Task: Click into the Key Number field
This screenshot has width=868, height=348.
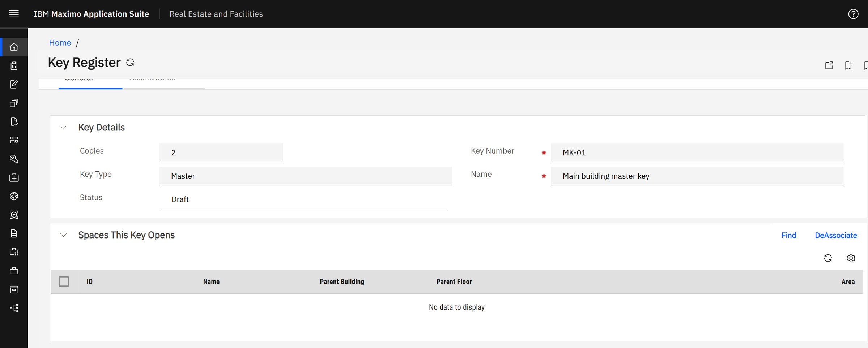Action: point(697,152)
